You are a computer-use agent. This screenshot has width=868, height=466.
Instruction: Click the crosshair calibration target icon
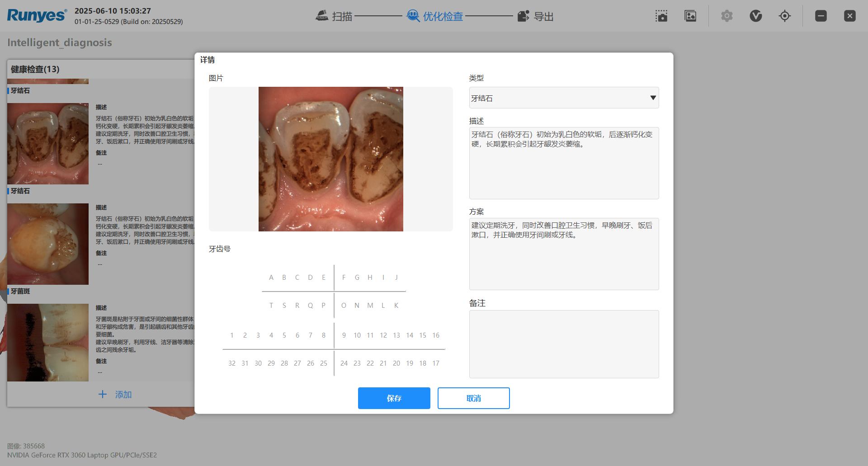click(784, 16)
